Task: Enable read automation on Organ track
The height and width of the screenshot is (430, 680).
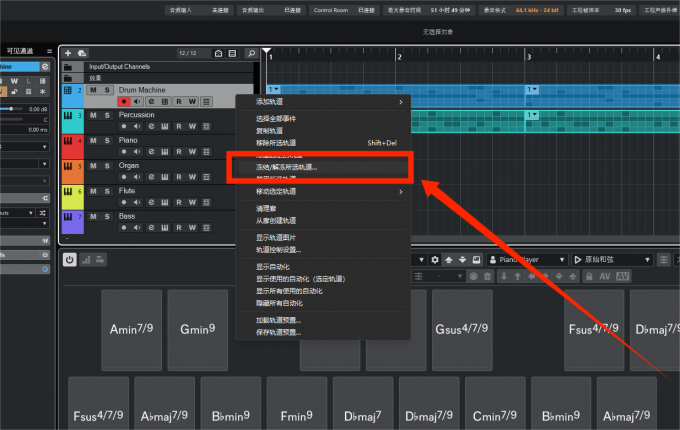Action: (179, 177)
